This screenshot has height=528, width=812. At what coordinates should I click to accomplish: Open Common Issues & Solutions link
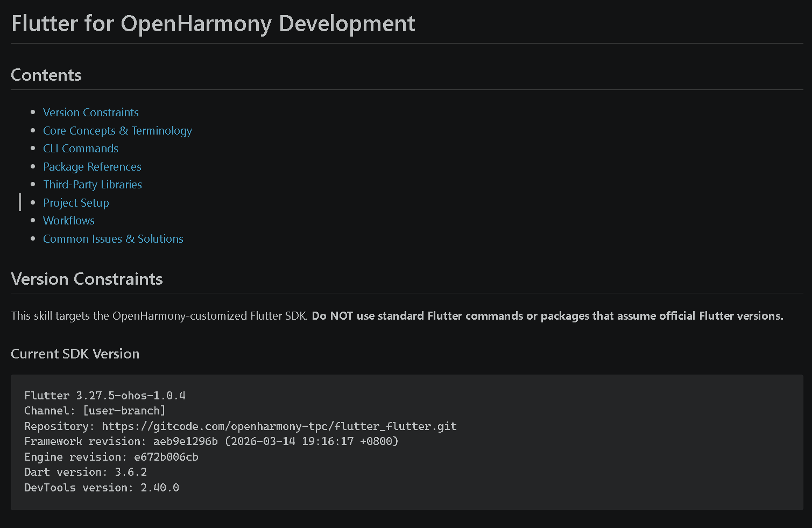click(x=113, y=239)
